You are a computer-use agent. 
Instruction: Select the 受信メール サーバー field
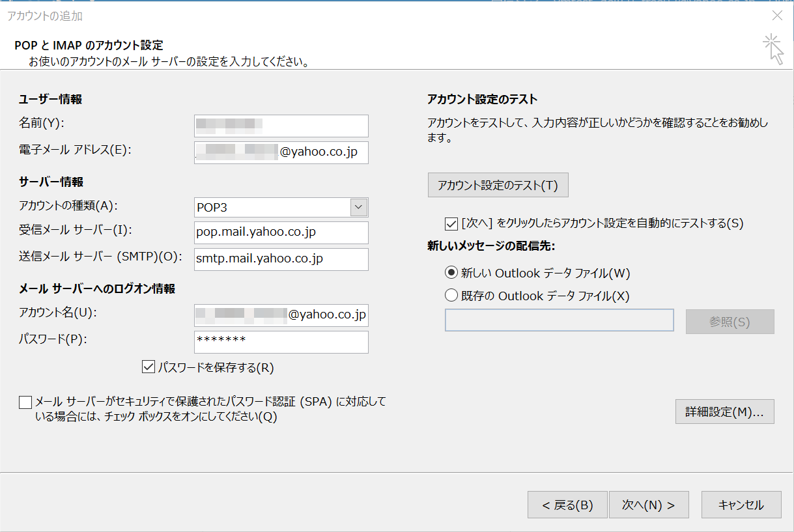click(x=281, y=232)
